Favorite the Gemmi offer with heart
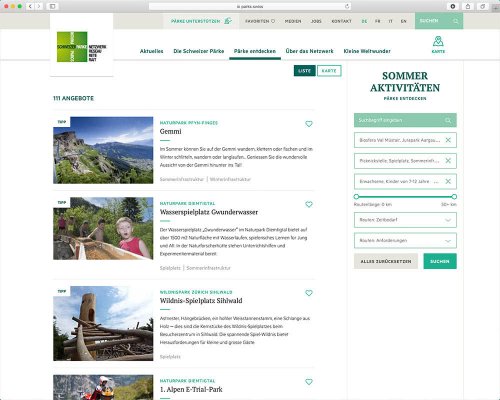The height and width of the screenshot is (400, 500). tap(309, 124)
